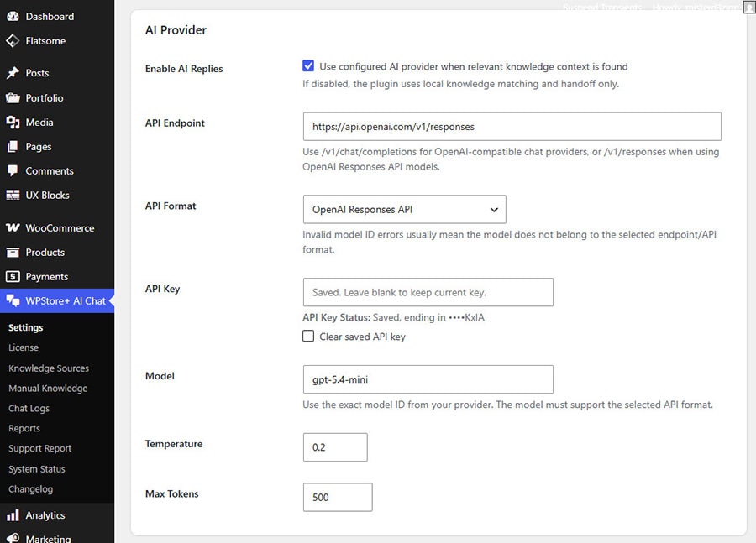
Task: Click the Products archive box icon
Action: (x=13, y=253)
